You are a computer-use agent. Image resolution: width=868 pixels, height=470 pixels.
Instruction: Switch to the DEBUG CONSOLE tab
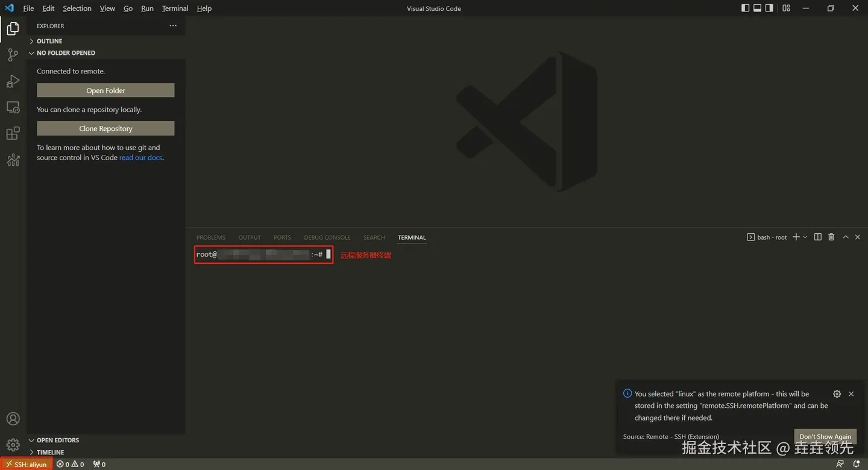(327, 237)
